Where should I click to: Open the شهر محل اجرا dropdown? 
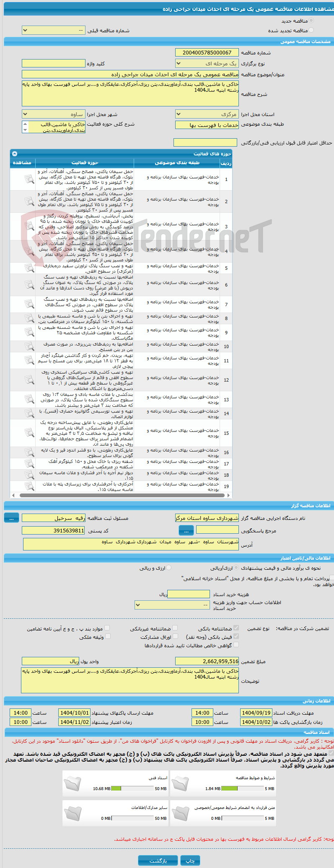click(54, 114)
